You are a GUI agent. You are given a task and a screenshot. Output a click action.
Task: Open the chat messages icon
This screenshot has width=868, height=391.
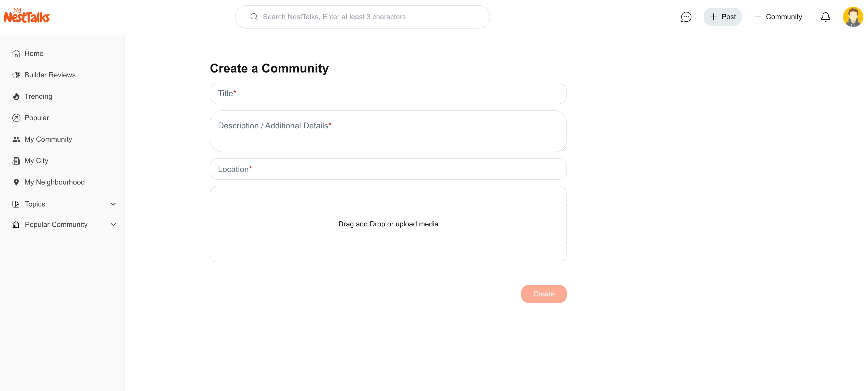(686, 17)
